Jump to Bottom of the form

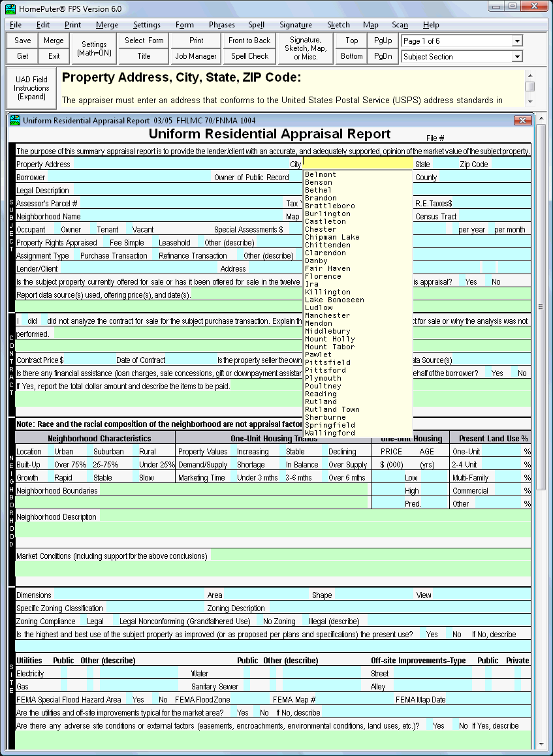351,56
